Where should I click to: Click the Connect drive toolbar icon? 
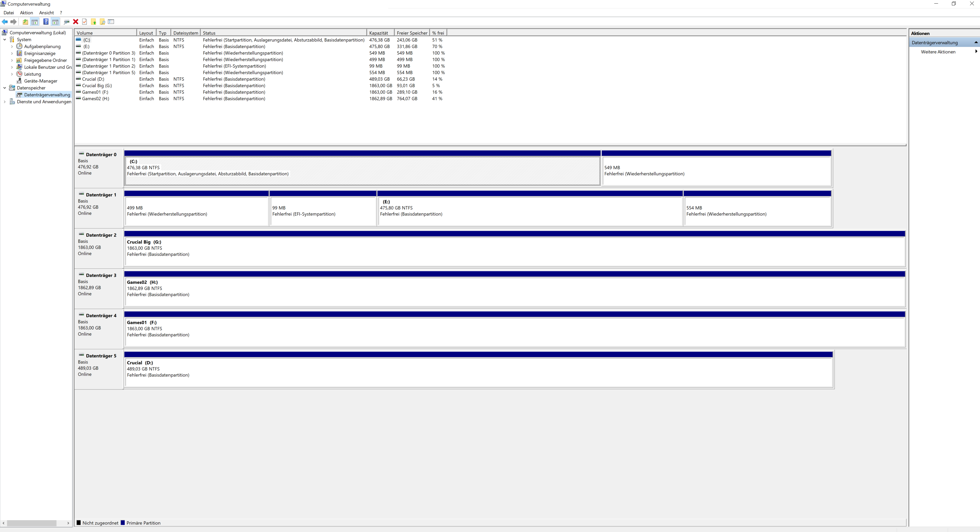(x=66, y=22)
